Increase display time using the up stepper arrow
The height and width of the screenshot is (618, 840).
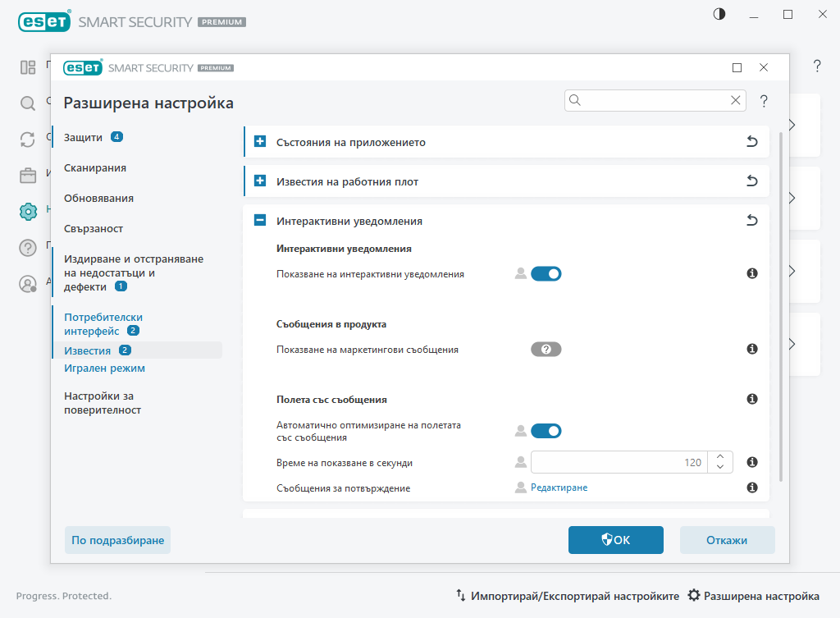tap(719, 457)
